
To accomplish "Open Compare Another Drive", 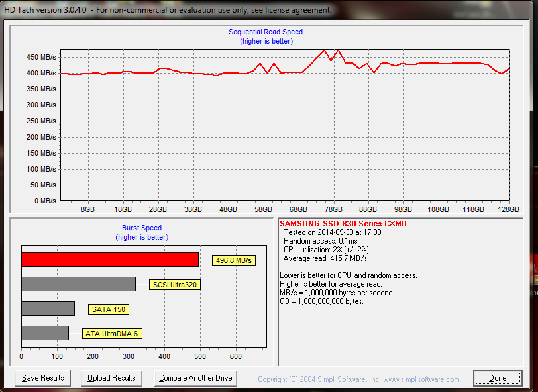I will pyautogui.click(x=195, y=378).
